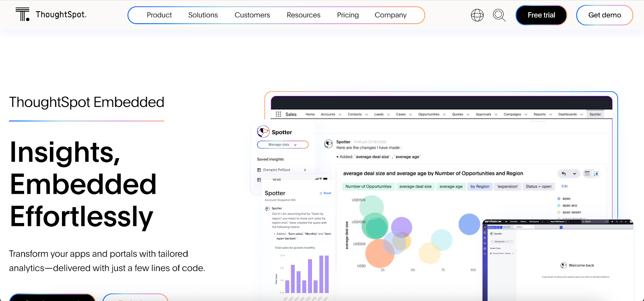Expand the Approvals tab dropdown arrow

[496, 115]
